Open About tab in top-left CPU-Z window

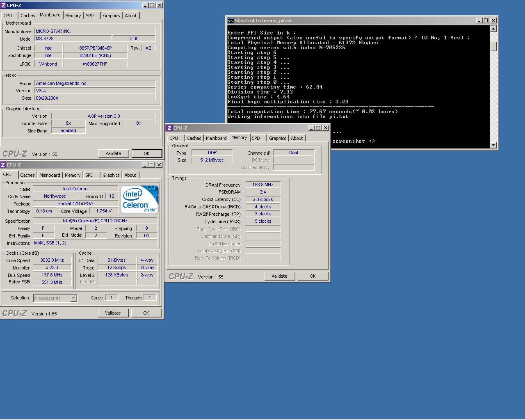tap(131, 16)
